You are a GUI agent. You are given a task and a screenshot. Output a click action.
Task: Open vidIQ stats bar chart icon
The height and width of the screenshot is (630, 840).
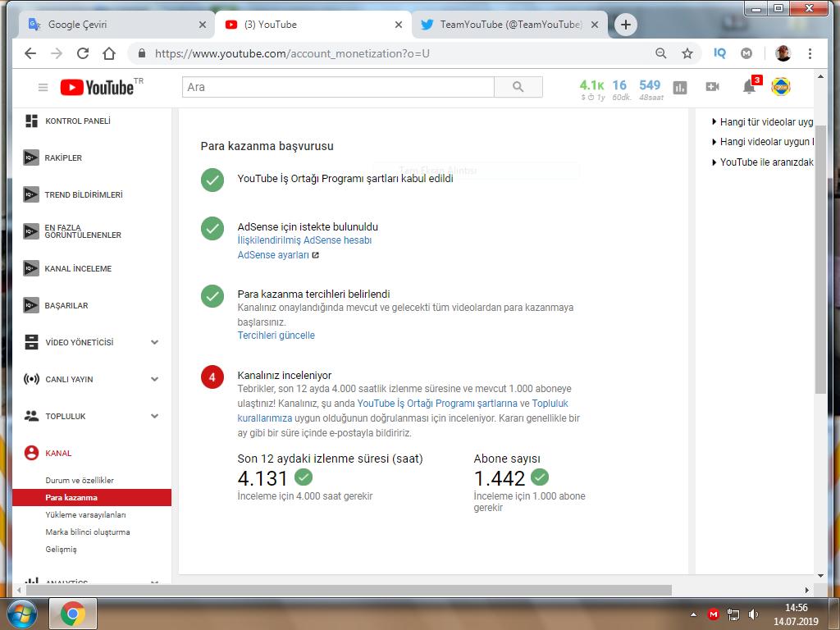click(x=680, y=87)
